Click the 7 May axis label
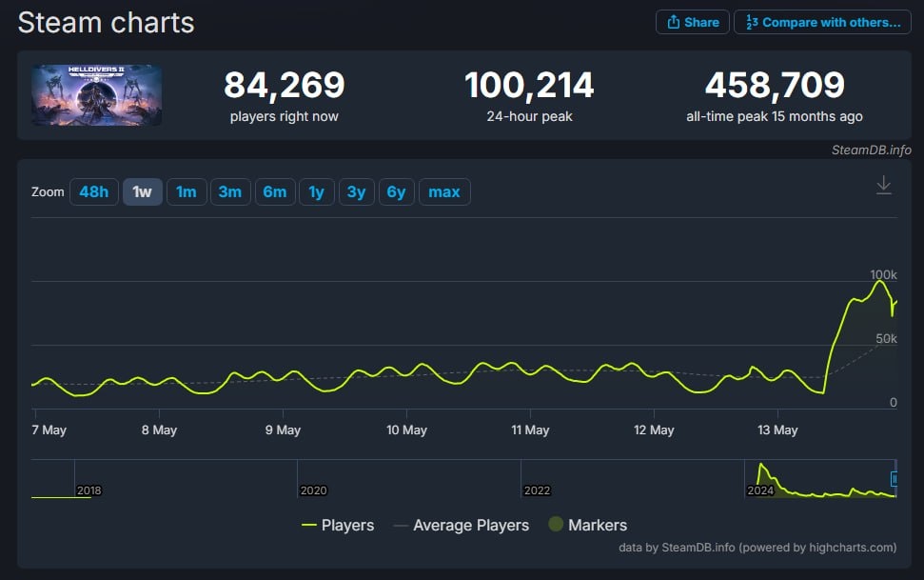This screenshot has height=580, width=924. [x=49, y=430]
